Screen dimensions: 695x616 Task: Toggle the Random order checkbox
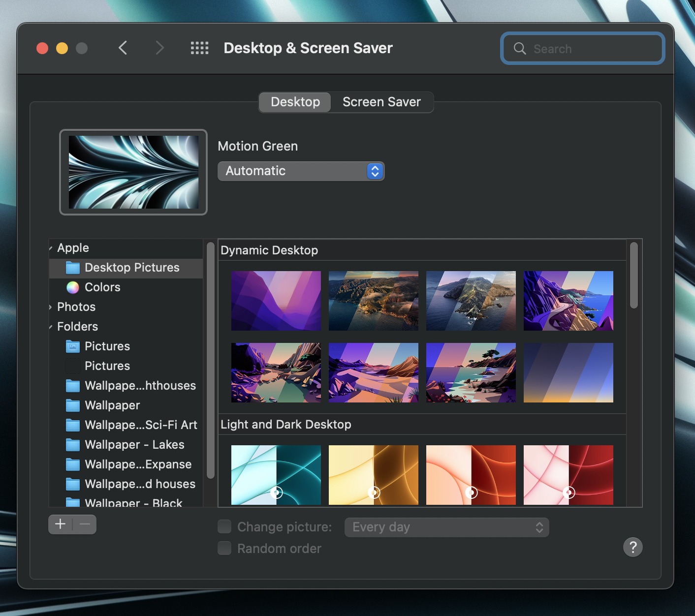[224, 549]
